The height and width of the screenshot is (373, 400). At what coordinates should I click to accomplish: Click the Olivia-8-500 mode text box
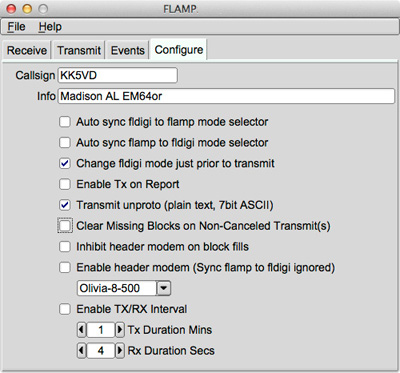click(117, 288)
